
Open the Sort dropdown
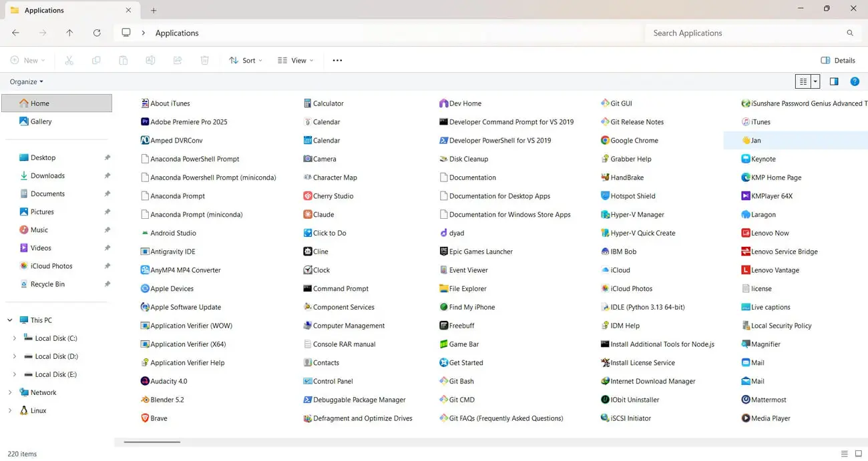pos(246,60)
